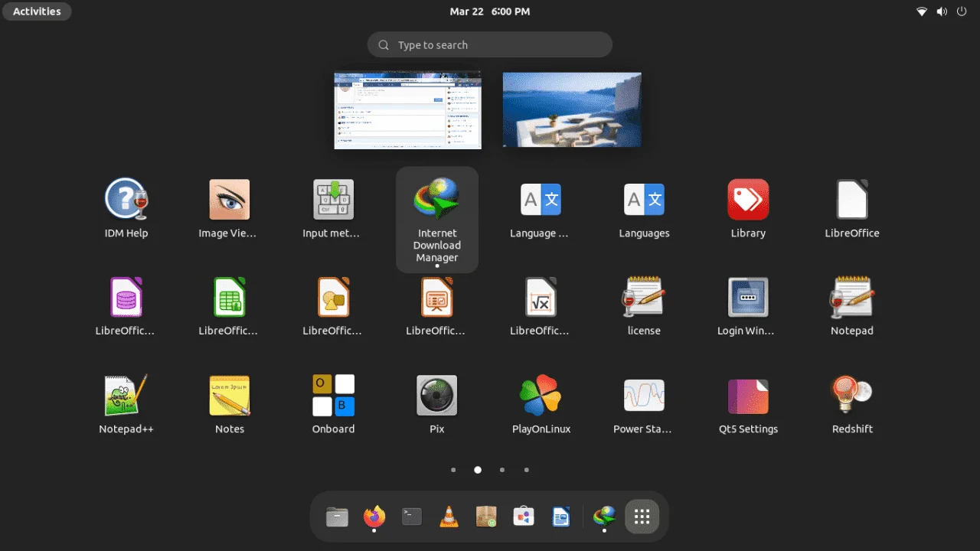
Task: Open the Input method app
Action: pos(333,209)
